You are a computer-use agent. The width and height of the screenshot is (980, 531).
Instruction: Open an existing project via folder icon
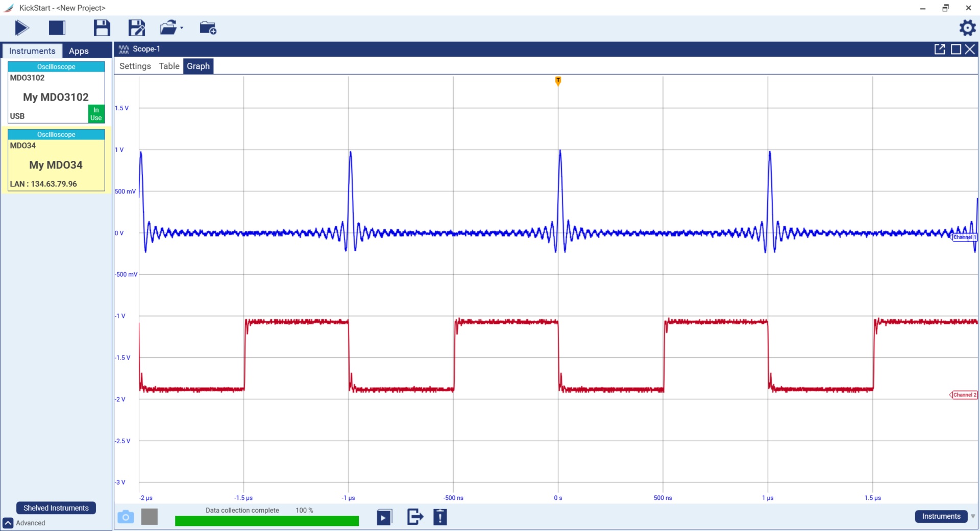click(x=168, y=28)
